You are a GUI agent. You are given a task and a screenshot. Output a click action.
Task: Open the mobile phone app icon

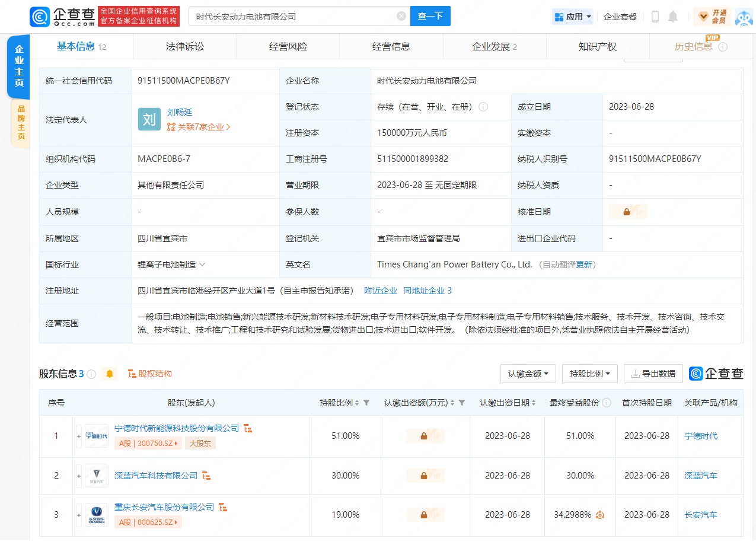[x=655, y=17]
